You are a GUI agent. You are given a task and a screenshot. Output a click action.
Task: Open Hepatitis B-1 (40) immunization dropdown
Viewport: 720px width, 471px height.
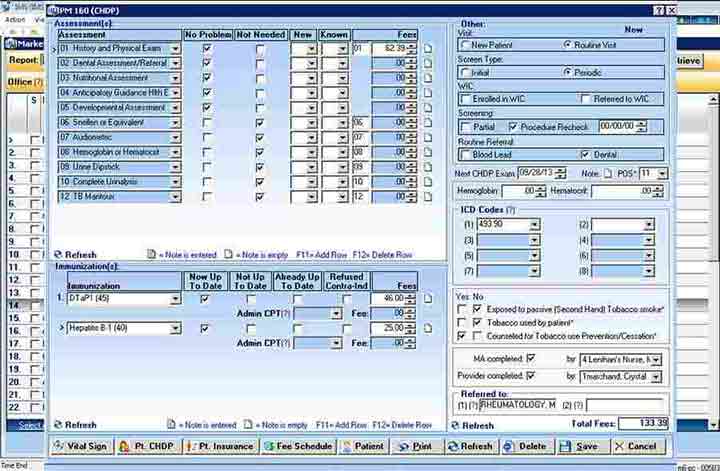tap(175, 329)
